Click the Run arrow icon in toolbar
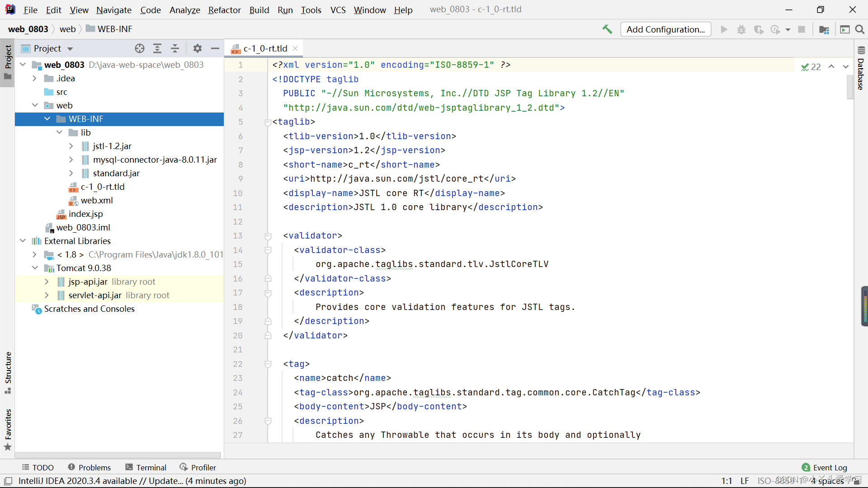Viewport: 868px width, 488px height. (724, 29)
